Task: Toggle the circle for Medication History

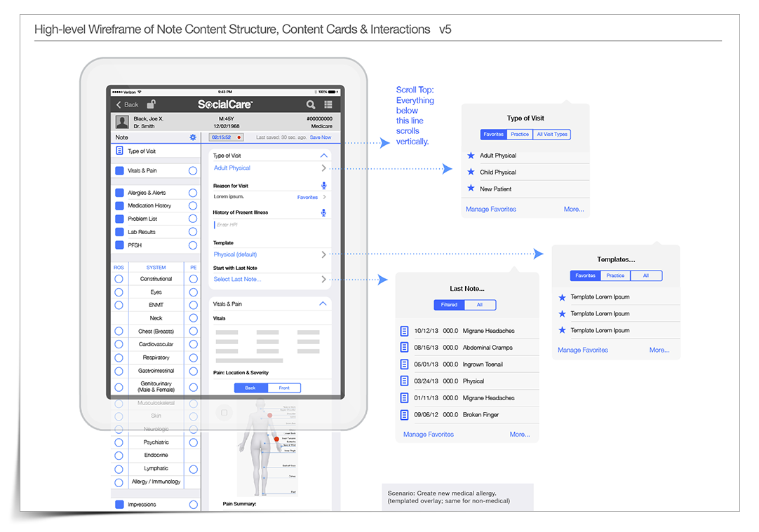Action: tap(193, 205)
